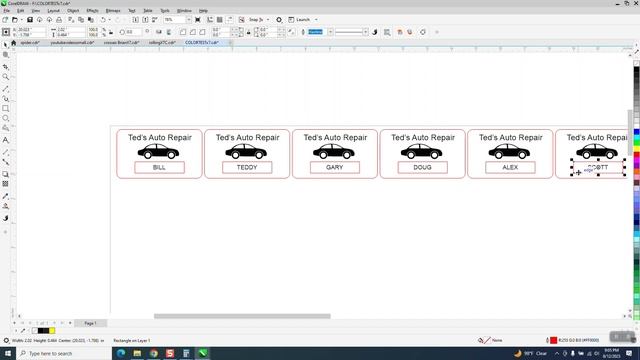Select the Interactive Fill tool

[x=6, y=206]
